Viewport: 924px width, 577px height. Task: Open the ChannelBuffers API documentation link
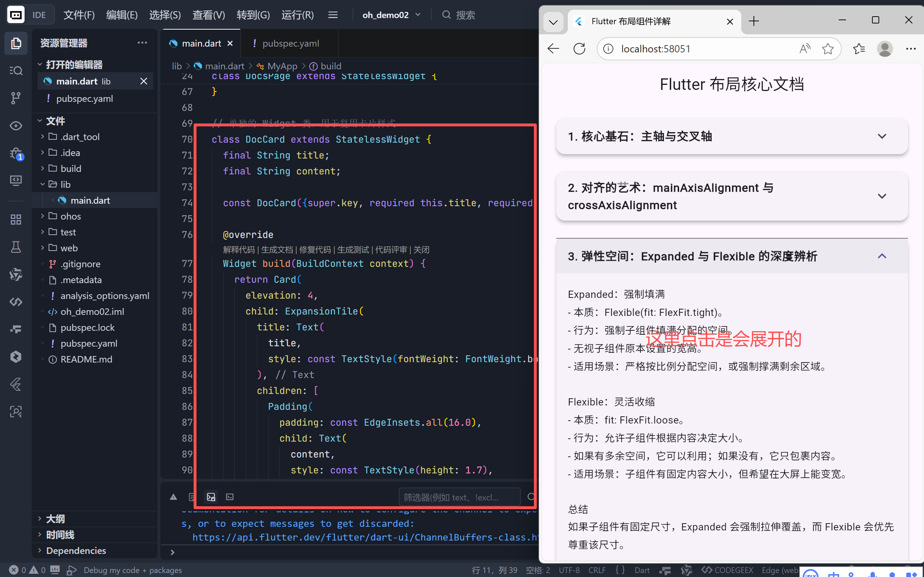pos(363,537)
